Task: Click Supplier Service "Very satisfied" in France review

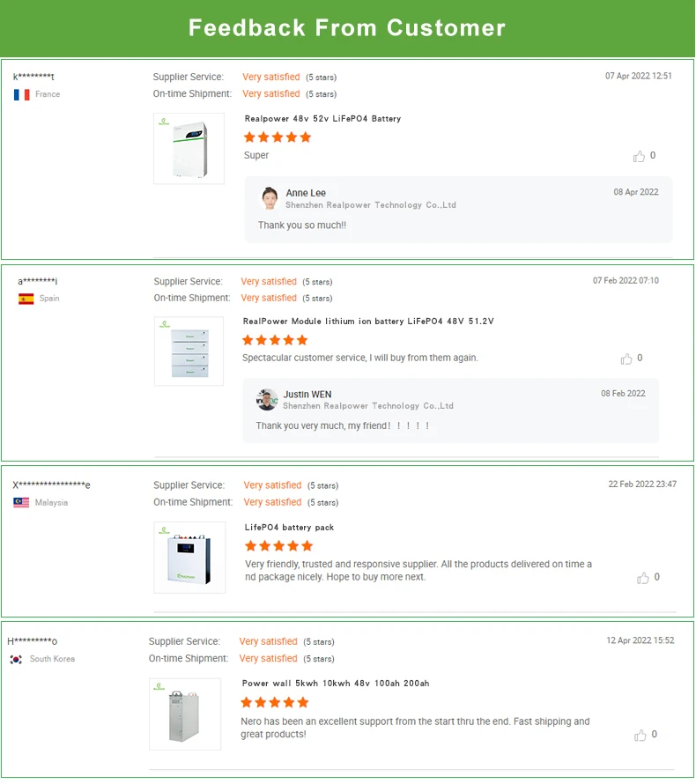Action: pyautogui.click(x=271, y=77)
